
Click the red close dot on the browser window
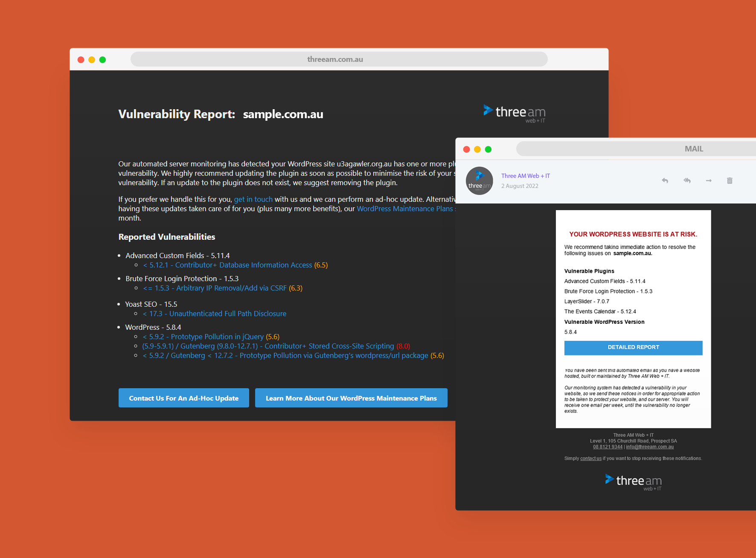pos(81,60)
